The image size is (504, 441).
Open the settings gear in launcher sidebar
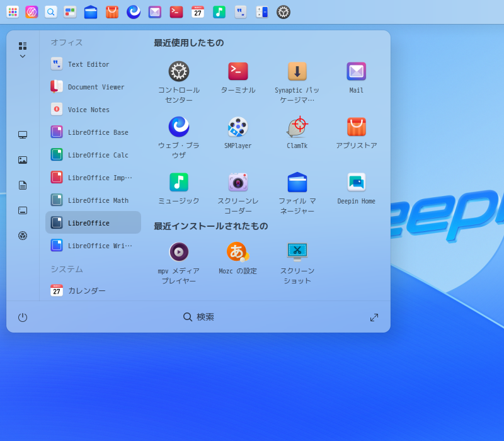[x=23, y=236]
